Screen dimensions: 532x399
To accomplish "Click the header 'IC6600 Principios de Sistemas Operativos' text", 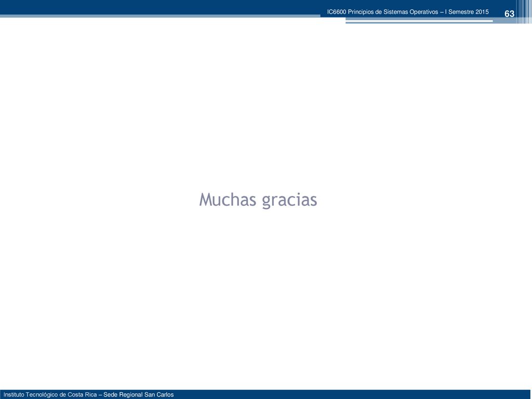I will pyautogui.click(x=383, y=12).
